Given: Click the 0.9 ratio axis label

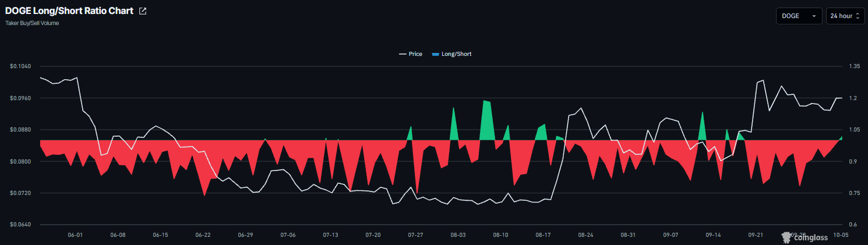Looking at the screenshot, I should [853, 162].
